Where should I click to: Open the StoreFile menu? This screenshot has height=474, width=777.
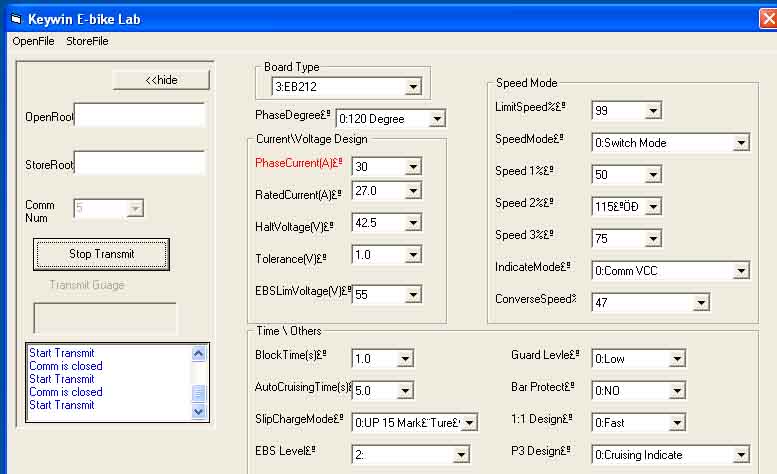[87, 41]
